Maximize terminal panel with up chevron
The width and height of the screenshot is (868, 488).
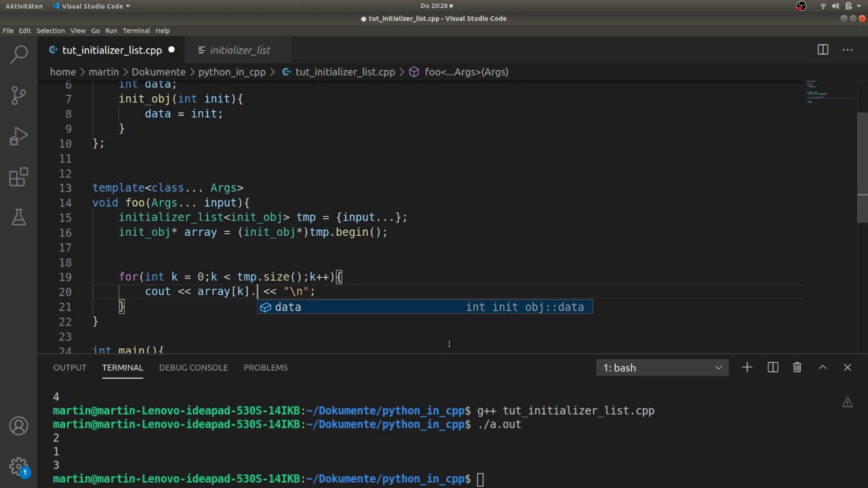click(823, 367)
